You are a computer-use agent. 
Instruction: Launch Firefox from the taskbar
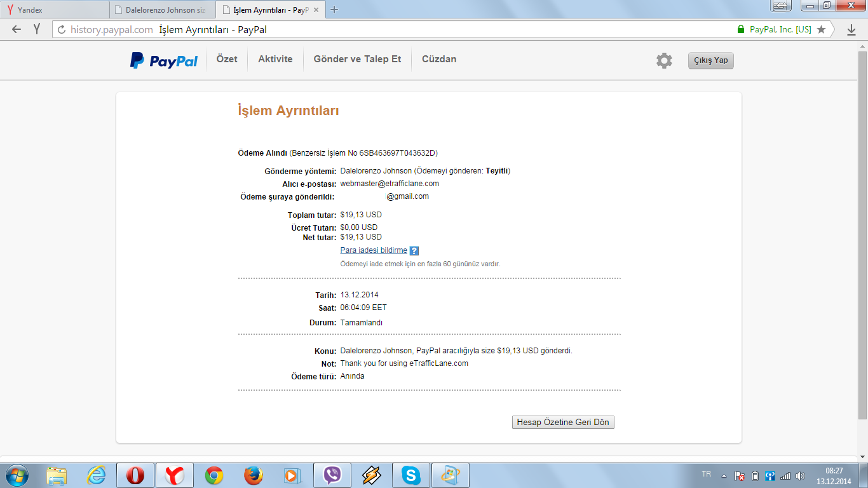coord(254,475)
